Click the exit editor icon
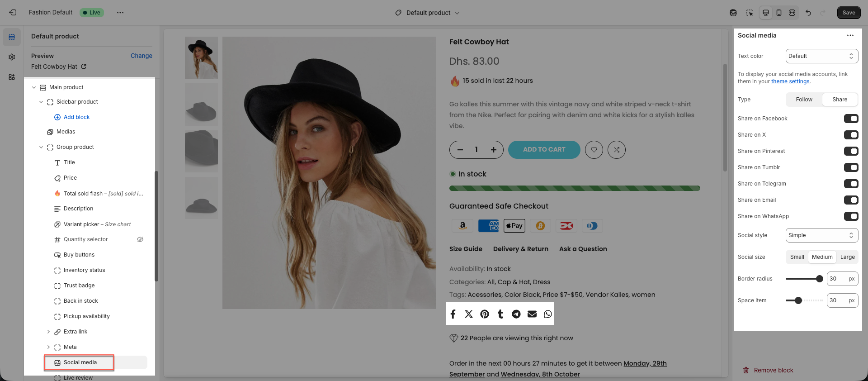The image size is (868, 381). coord(13,13)
